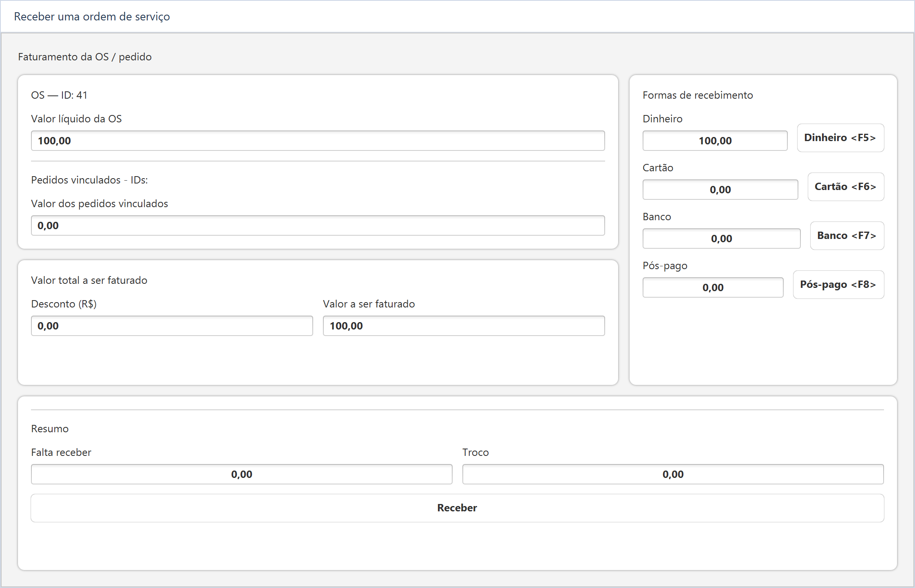Click the 'Faturamento da OS / pedido' heading
Viewport: 915px width, 588px height.
pyautogui.click(x=85, y=57)
